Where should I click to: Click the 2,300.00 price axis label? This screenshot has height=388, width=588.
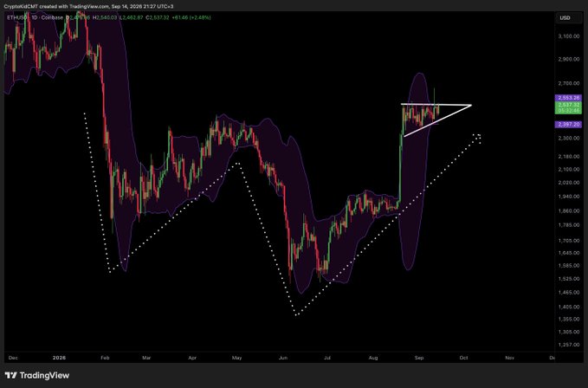[569, 138]
